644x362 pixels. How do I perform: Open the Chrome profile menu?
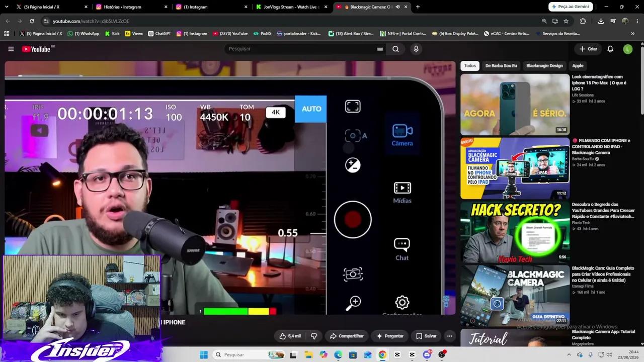point(625,21)
